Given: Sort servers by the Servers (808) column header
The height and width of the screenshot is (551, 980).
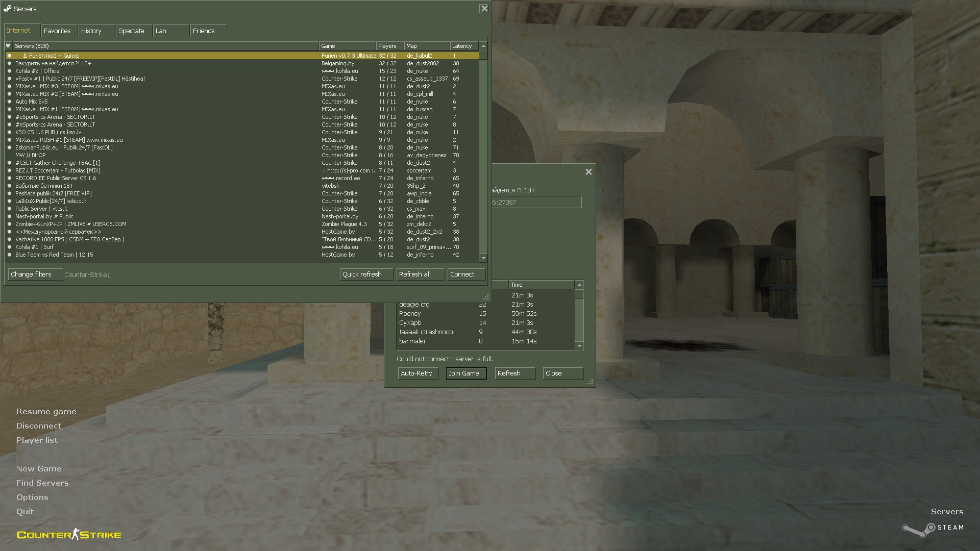Looking at the screenshot, I should (166, 46).
